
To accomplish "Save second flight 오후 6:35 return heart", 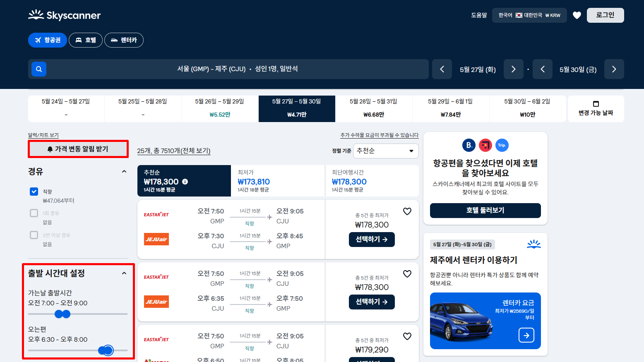I will pyautogui.click(x=407, y=274).
